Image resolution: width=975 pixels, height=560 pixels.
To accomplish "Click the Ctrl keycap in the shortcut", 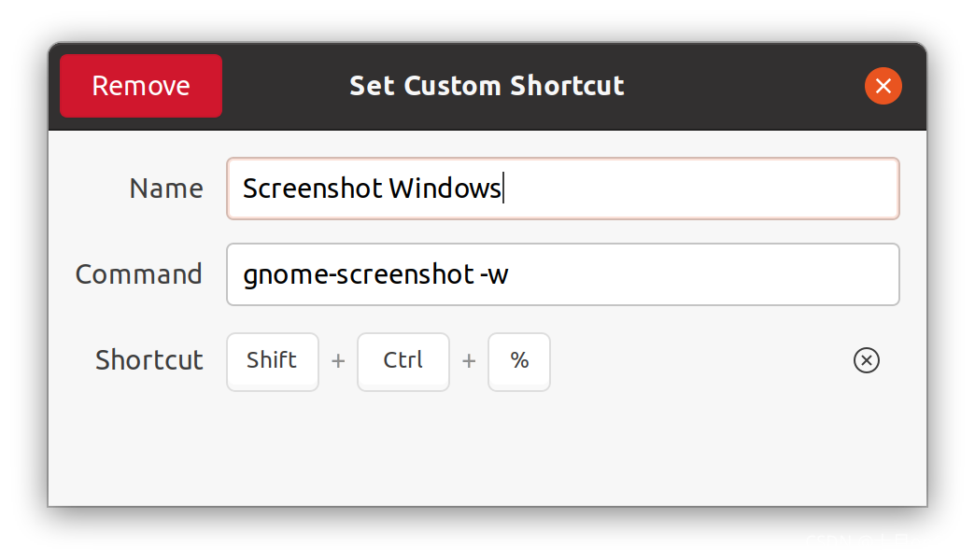I will coord(403,361).
